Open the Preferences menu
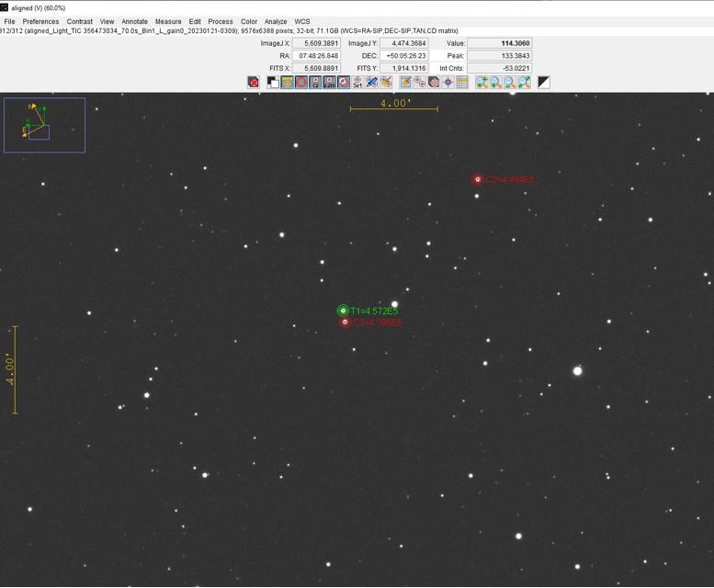714x588 pixels. 40,21
